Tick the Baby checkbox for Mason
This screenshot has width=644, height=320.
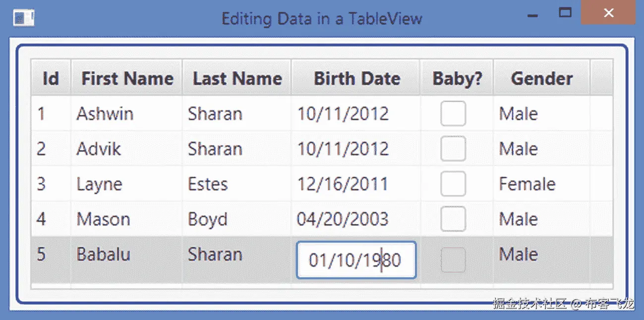tap(453, 219)
